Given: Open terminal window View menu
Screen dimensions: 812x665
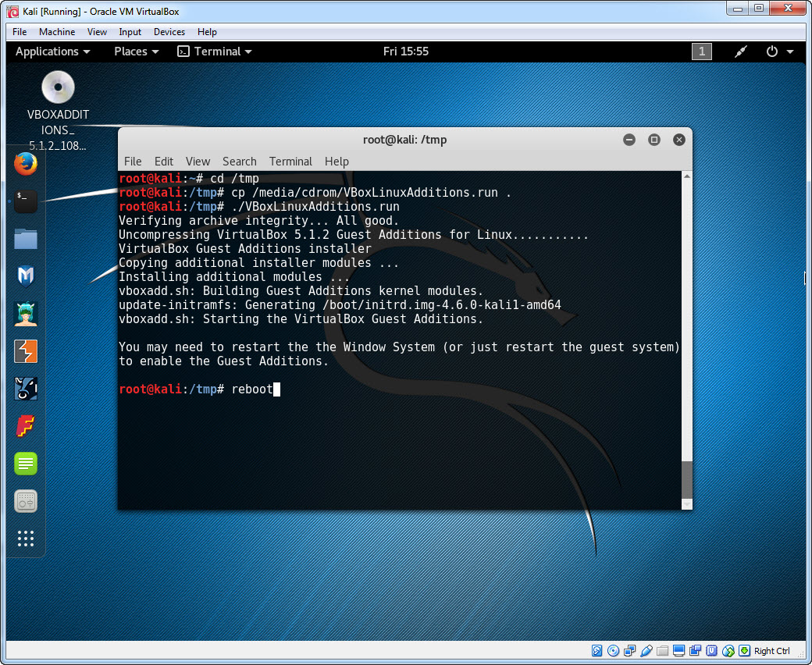Looking at the screenshot, I should point(198,162).
